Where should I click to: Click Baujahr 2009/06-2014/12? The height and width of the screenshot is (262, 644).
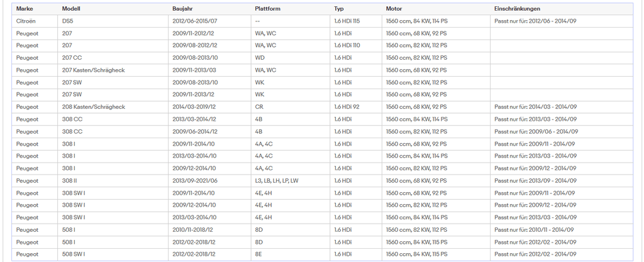coord(209,131)
